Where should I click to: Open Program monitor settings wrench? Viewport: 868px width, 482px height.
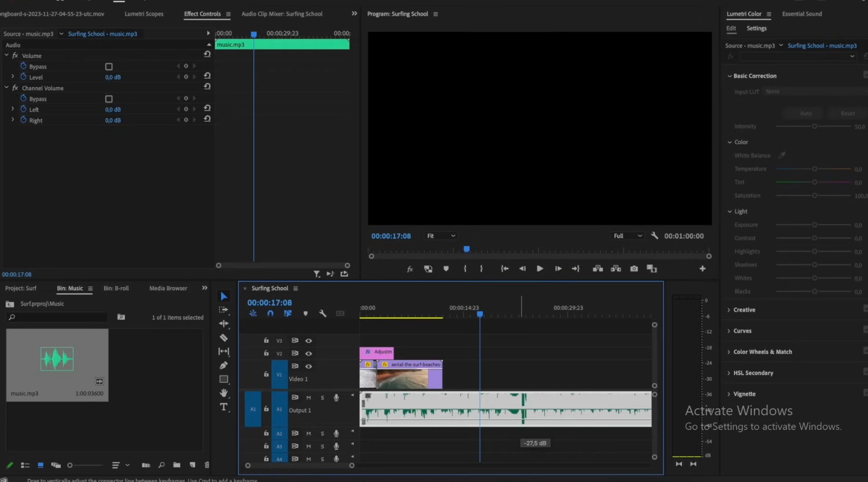(654, 236)
